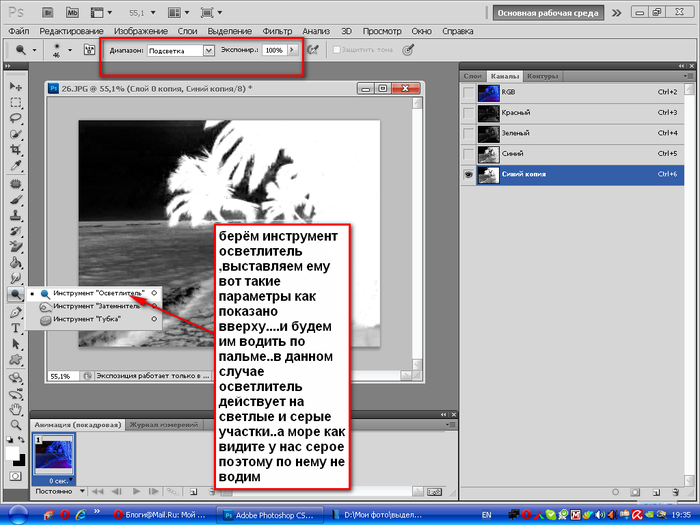Image resolution: width=700 pixels, height=525 pixels.
Task: Select the Eraser tool
Action: [16, 247]
